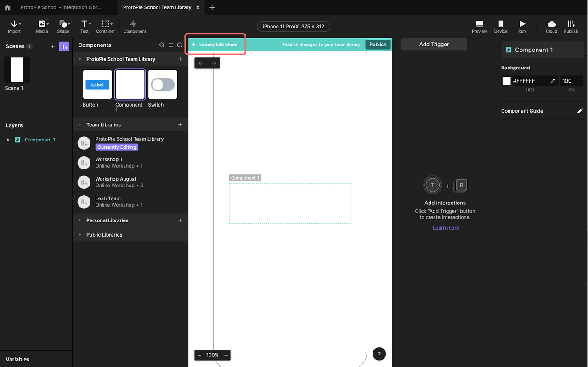588x367 pixels.
Task: Open Preview from the top toolbar
Action: point(479,27)
